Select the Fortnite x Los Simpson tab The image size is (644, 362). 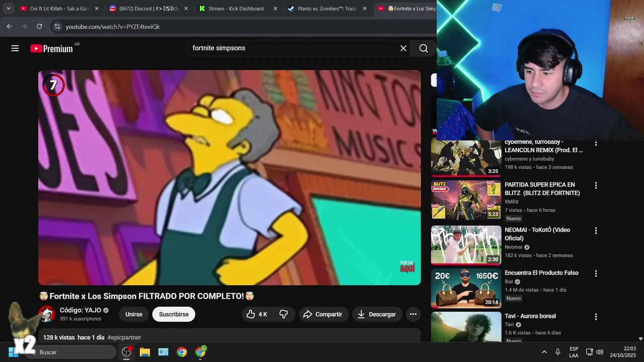click(408, 9)
